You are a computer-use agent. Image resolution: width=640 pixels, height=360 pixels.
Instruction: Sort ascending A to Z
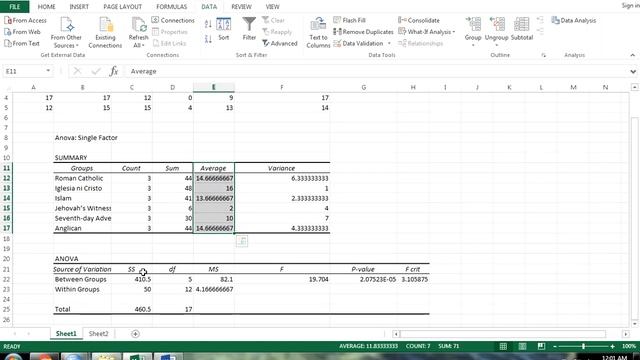coord(208,24)
